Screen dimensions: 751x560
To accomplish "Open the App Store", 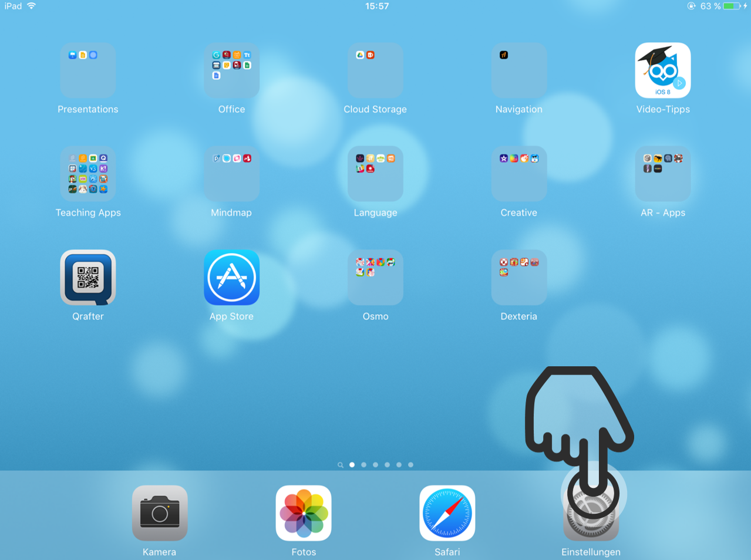I will [x=231, y=278].
